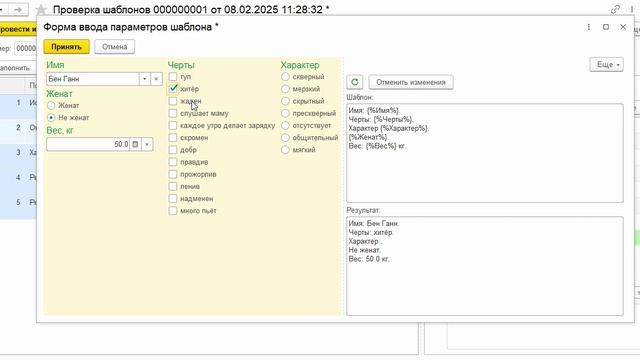Tick the 'много пьёт' checkbox
This screenshot has width=640, height=360.
tap(173, 211)
